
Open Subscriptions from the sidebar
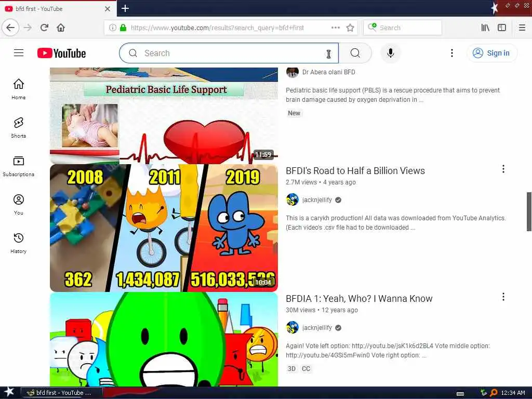(18, 166)
